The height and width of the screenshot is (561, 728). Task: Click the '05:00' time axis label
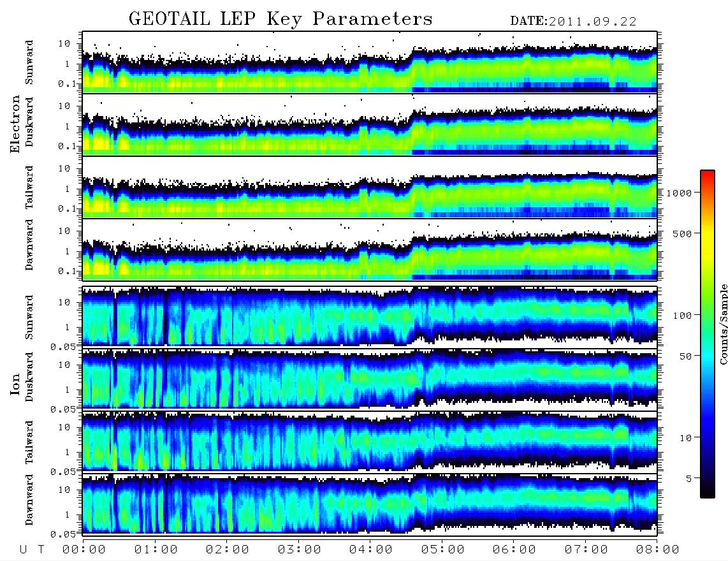click(443, 550)
